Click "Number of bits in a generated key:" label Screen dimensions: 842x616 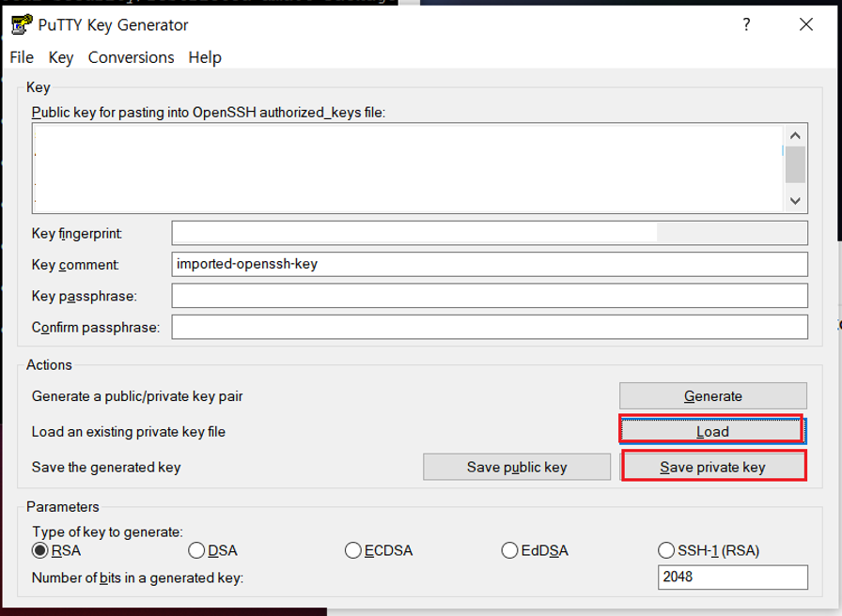[x=137, y=577]
